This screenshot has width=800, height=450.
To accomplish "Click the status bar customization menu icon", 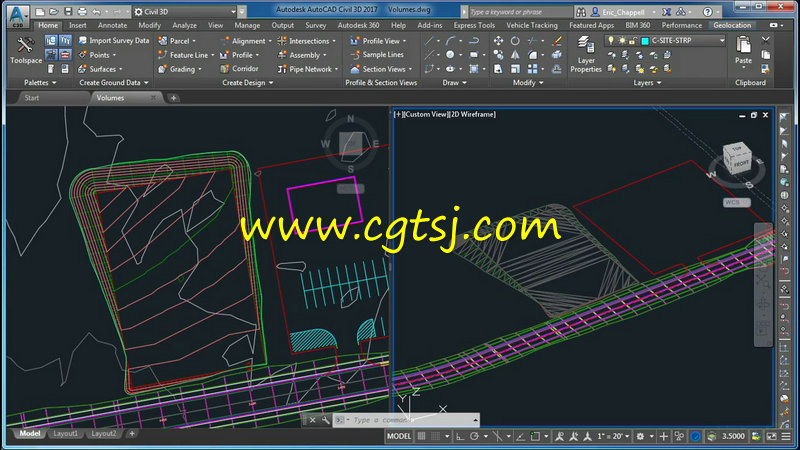I will click(x=786, y=436).
